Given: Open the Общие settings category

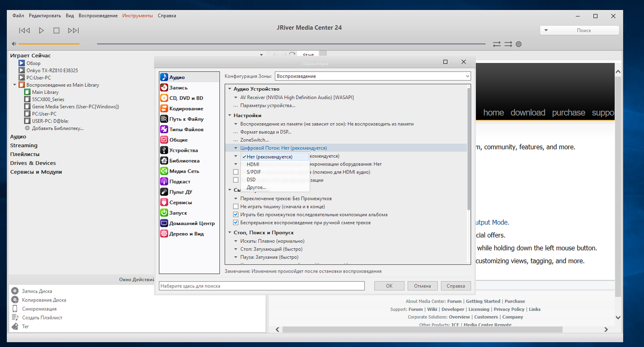Looking at the screenshot, I should point(189,140).
